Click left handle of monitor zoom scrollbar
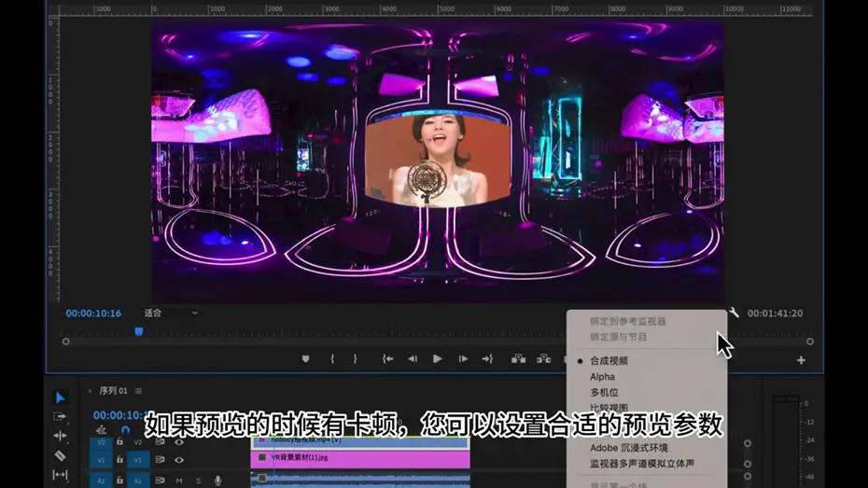 [66, 342]
